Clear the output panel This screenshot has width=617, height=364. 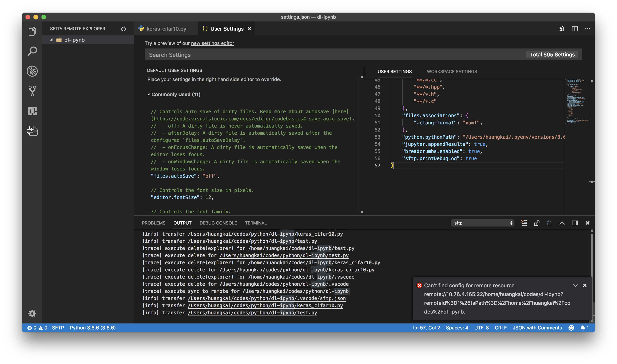(x=524, y=223)
